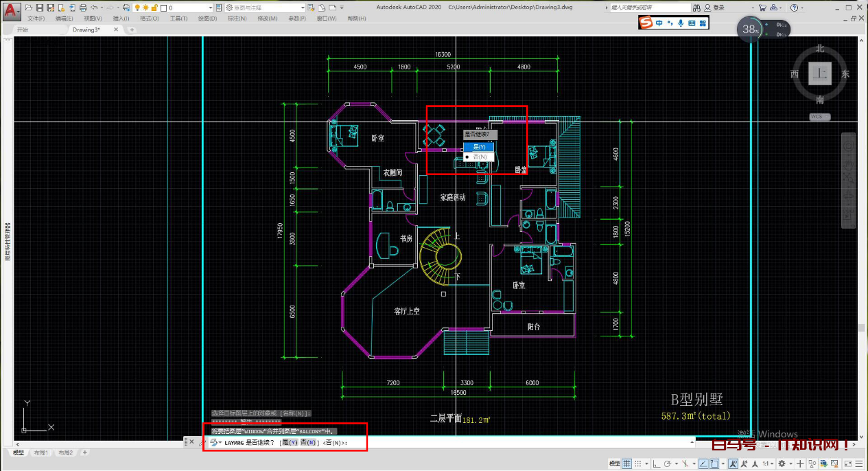Click the Plot (printer) icon

click(83, 7)
